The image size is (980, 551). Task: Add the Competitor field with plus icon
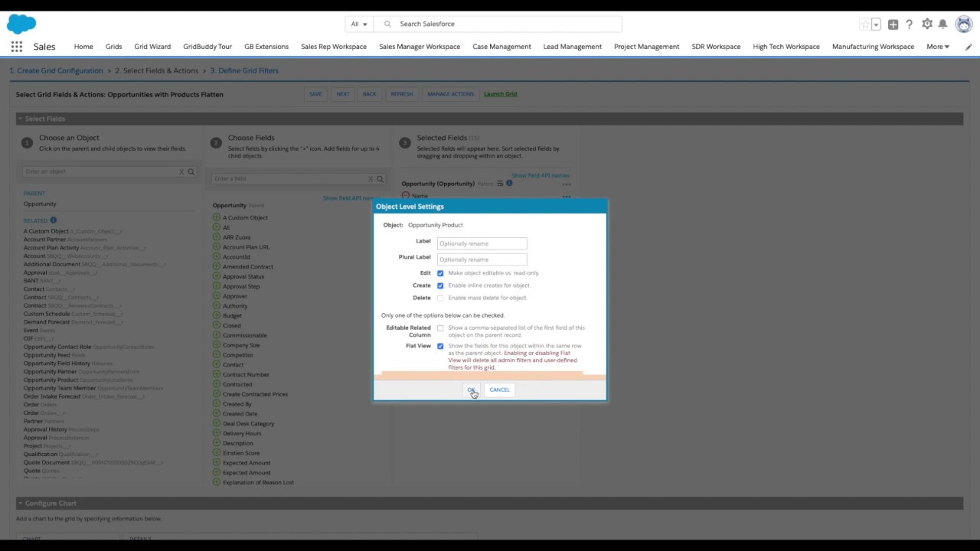coord(217,355)
